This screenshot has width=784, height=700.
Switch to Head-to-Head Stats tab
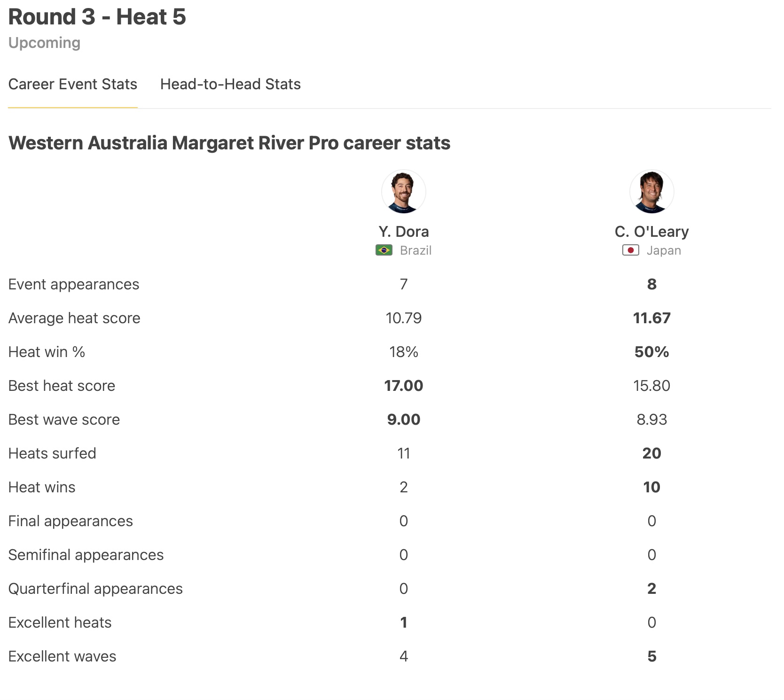point(230,84)
